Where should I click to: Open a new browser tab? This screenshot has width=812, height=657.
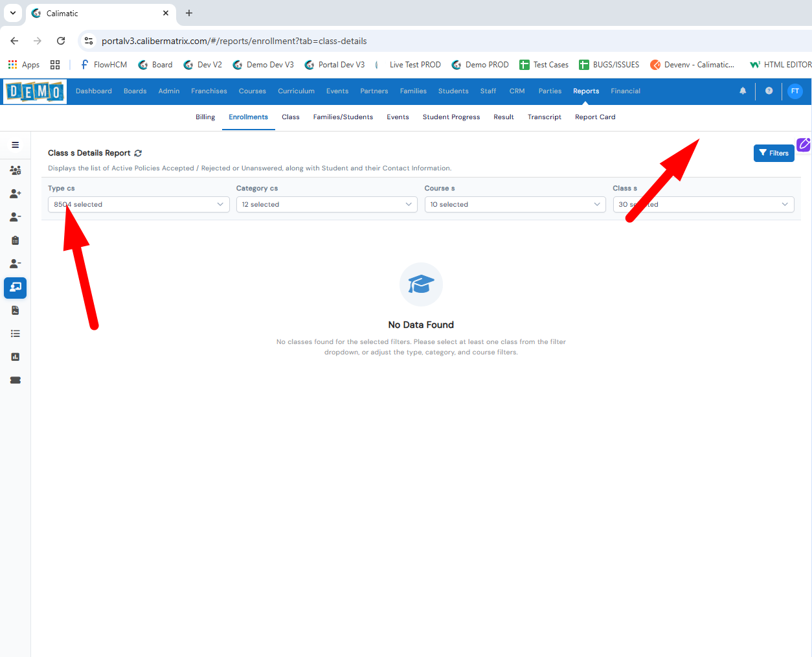pyautogui.click(x=189, y=13)
